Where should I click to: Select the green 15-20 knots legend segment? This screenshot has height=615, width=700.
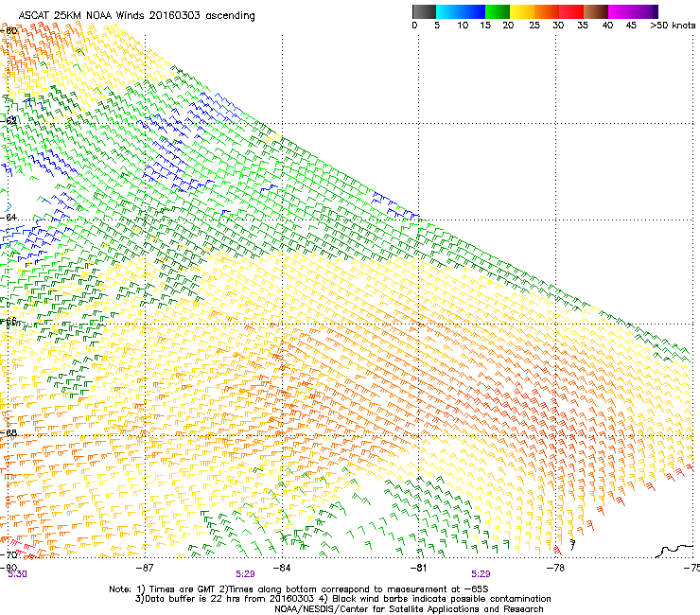[498, 11]
